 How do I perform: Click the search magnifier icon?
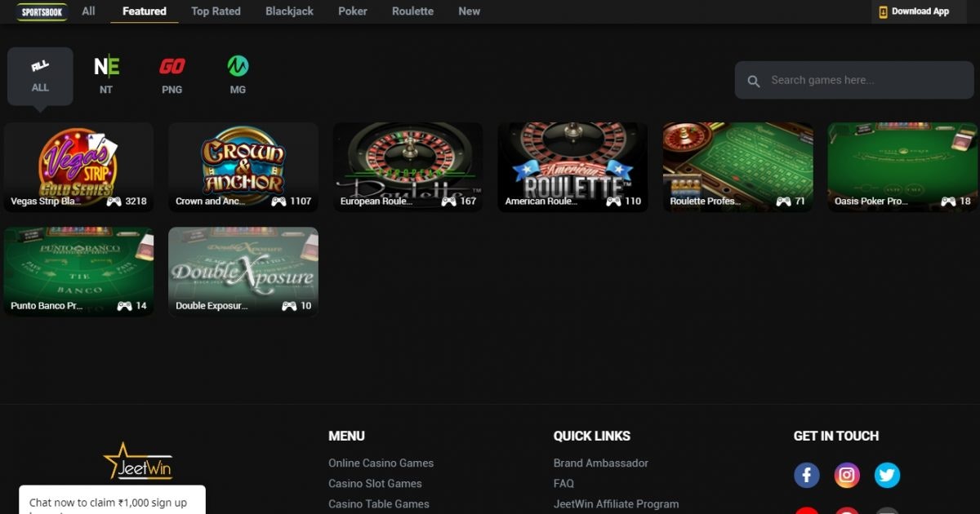click(755, 81)
